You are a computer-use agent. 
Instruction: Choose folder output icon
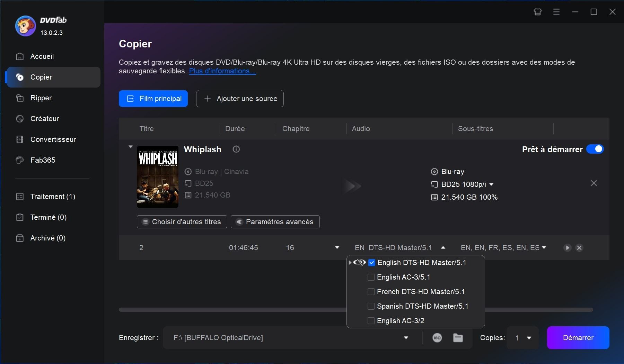(458, 338)
